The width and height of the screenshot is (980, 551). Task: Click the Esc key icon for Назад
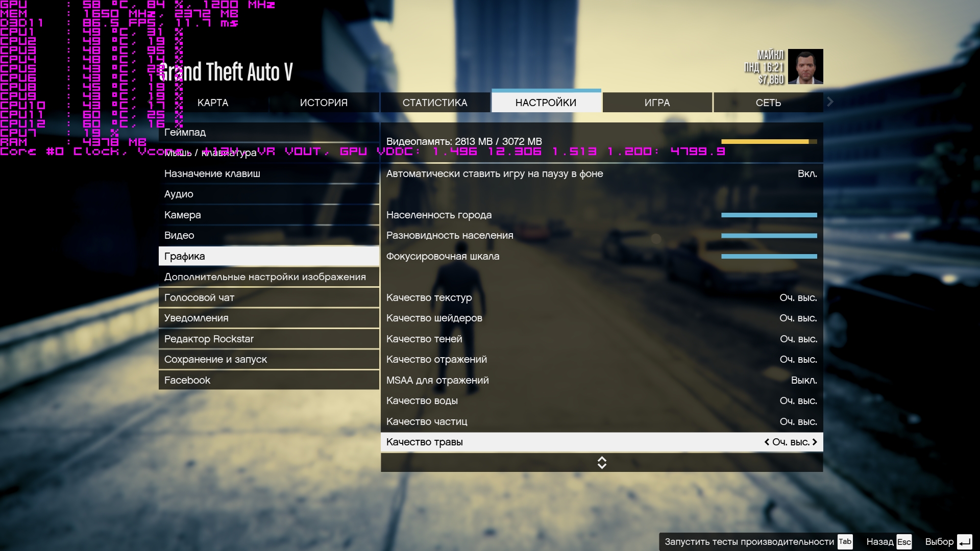[x=904, y=542]
